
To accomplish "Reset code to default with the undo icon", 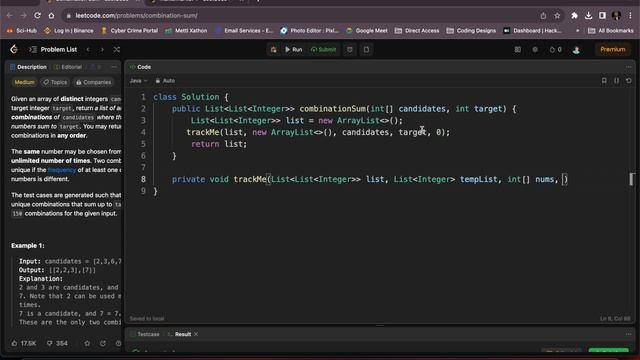I will coord(629,81).
